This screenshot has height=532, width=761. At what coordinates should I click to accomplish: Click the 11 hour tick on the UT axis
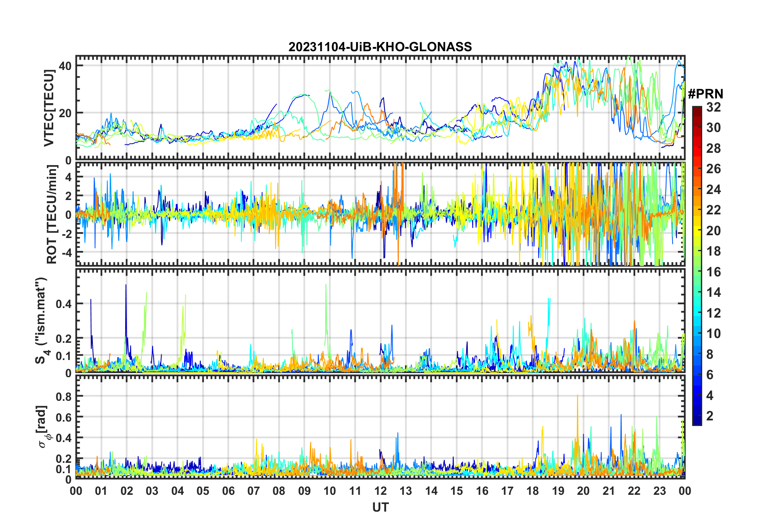tap(355, 491)
